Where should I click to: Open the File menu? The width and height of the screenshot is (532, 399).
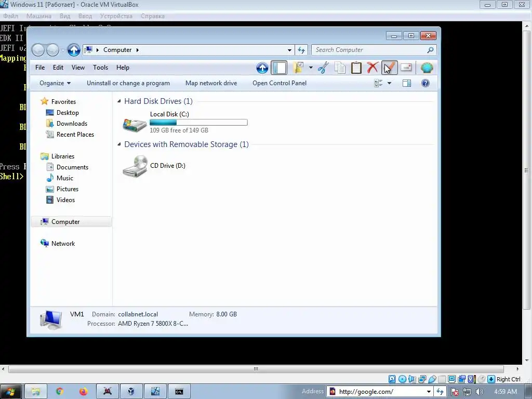pos(40,68)
